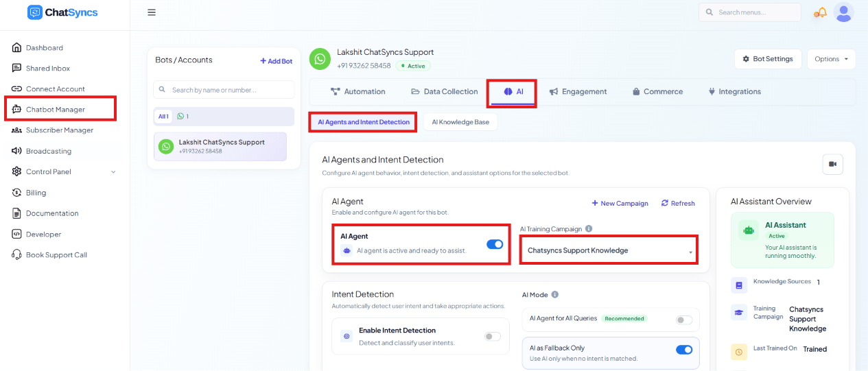Toggle AI Agent for All Queries switch

(x=683, y=320)
